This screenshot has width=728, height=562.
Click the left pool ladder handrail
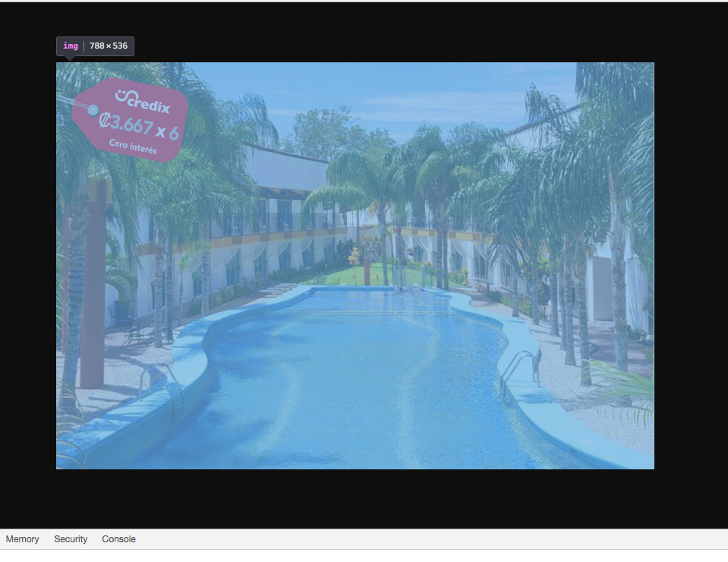pyautogui.click(x=159, y=380)
